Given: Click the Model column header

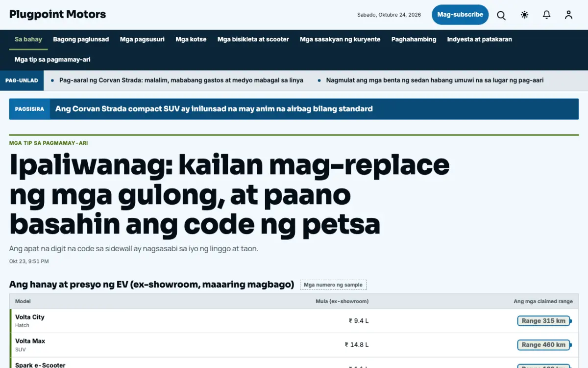Looking at the screenshot, I should [23, 301].
